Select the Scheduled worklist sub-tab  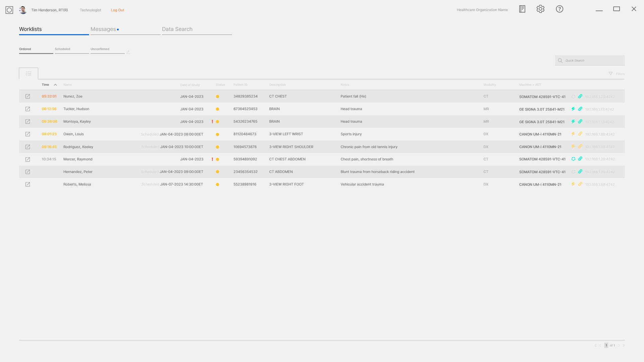(62, 49)
